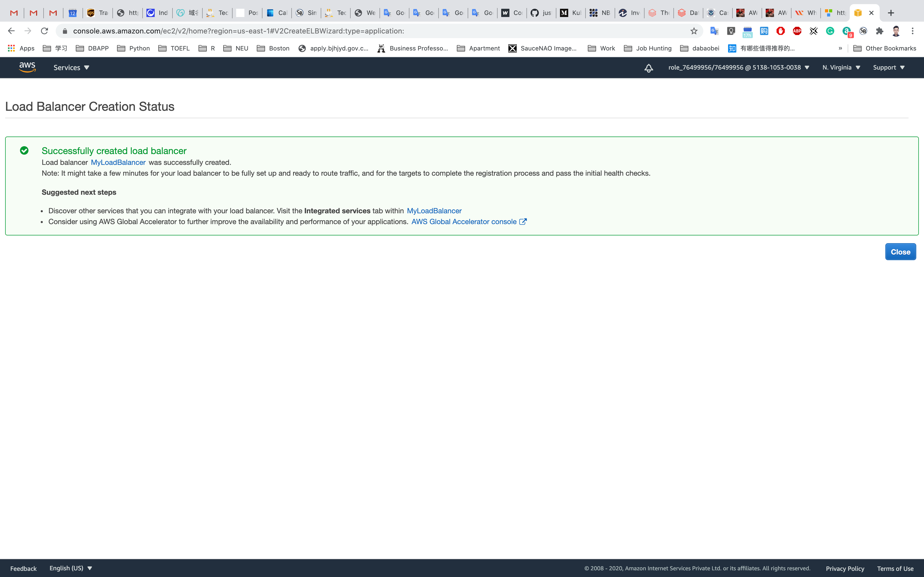Open the AWS notifications bell
The width and height of the screenshot is (924, 577).
tap(648, 68)
